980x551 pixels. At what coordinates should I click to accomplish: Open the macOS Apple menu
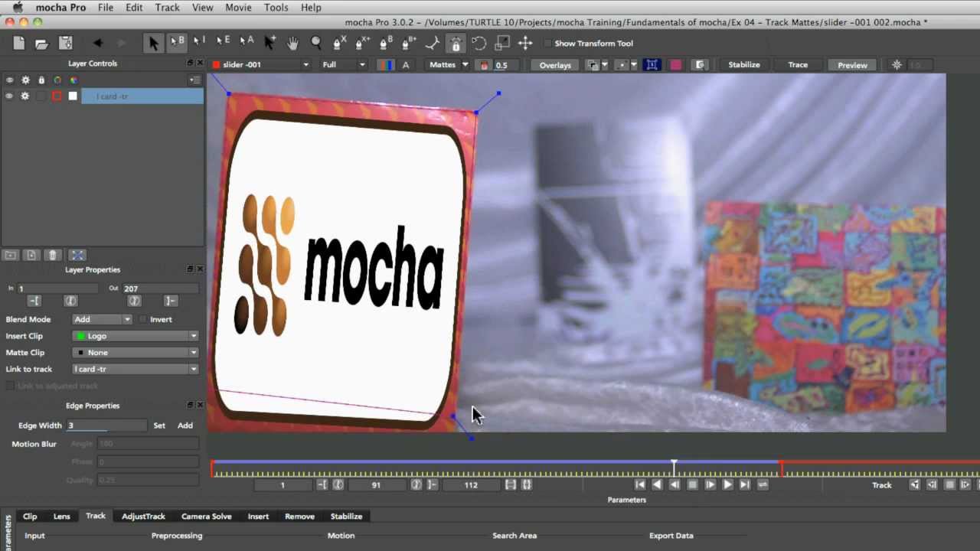pyautogui.click(x=18, y=7)
